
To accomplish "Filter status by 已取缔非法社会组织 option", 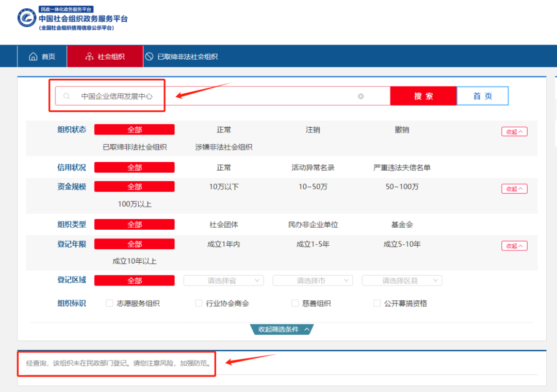I will click(135, 147).
